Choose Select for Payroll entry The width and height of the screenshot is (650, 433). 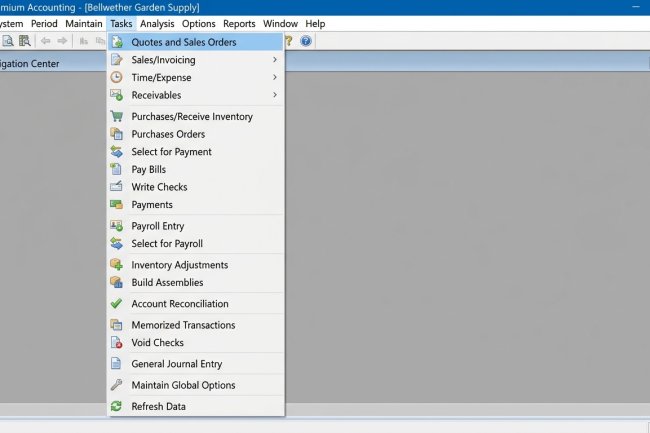(196, 243)
